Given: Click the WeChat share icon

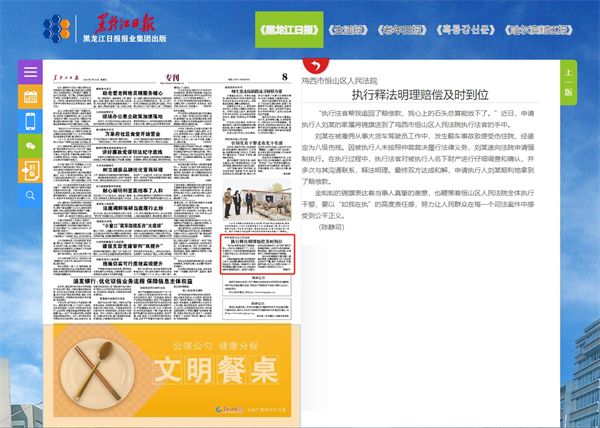Looking at the screenshot, I should click(x=31, y=146).
